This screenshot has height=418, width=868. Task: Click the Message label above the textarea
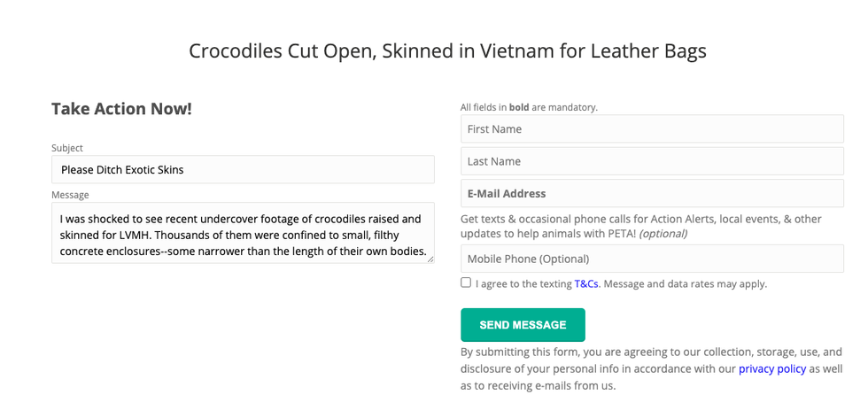[x=70, y=195]
